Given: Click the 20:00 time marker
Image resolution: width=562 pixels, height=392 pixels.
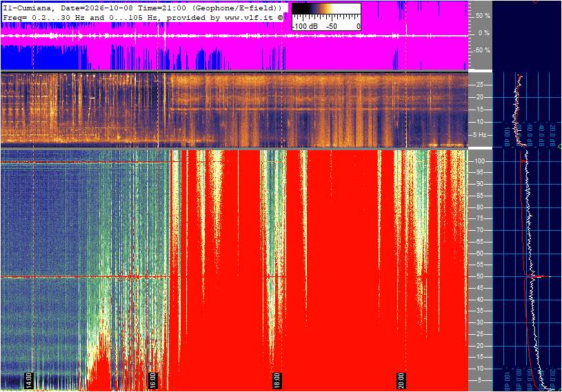Looking at the screenshot, I should [x=401, y=380].
